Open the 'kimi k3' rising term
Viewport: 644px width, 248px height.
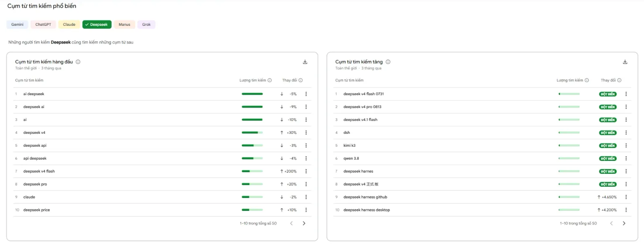point(349,146)
